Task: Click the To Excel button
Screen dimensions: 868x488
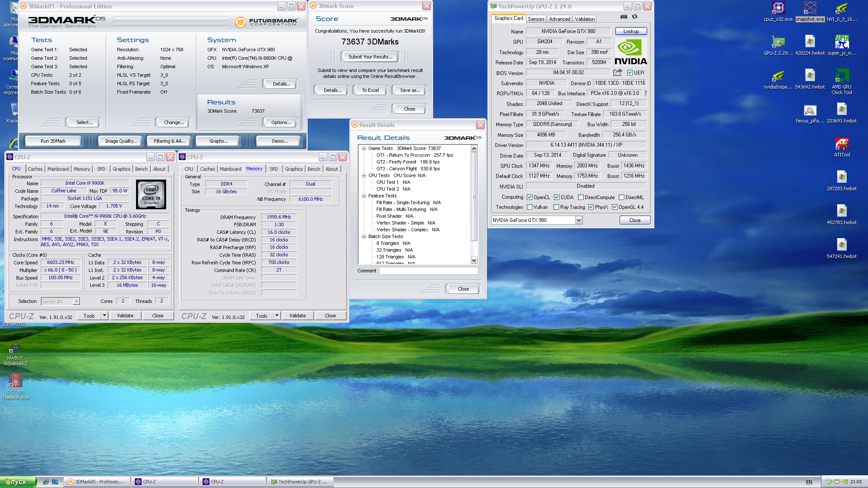Action: click(x=370, y=90)
